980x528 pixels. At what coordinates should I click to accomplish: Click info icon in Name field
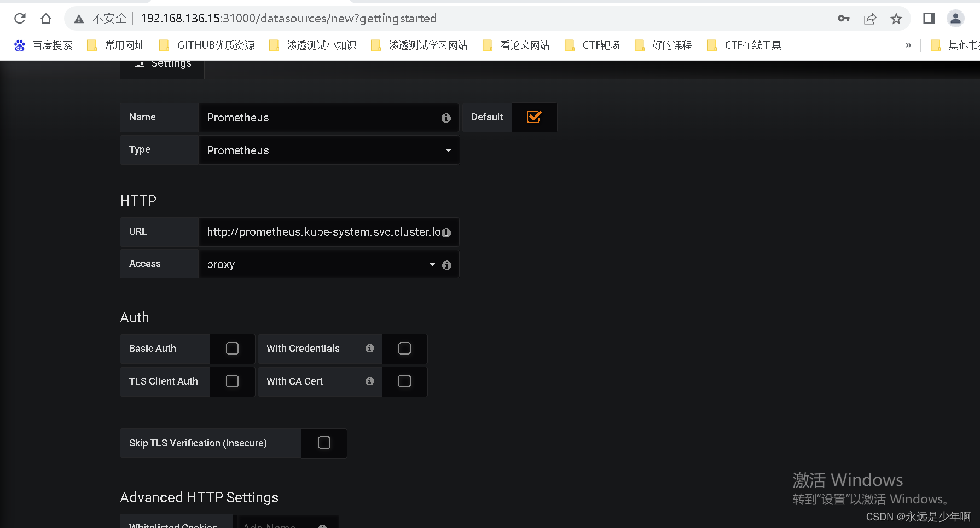click(x=446, y=118)
